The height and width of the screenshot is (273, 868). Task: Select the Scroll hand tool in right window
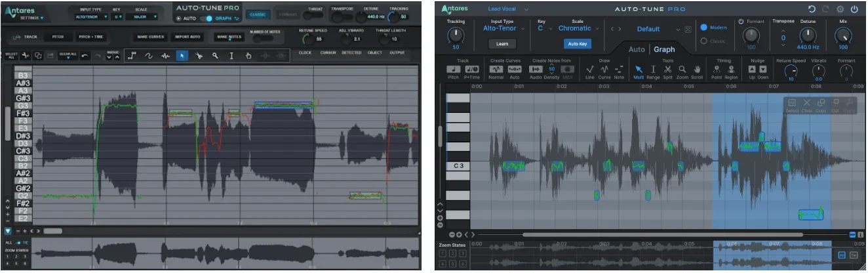tap(698, 69)
